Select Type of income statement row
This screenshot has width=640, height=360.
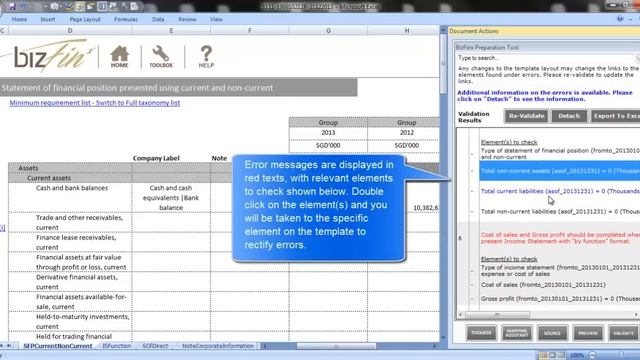560,271
